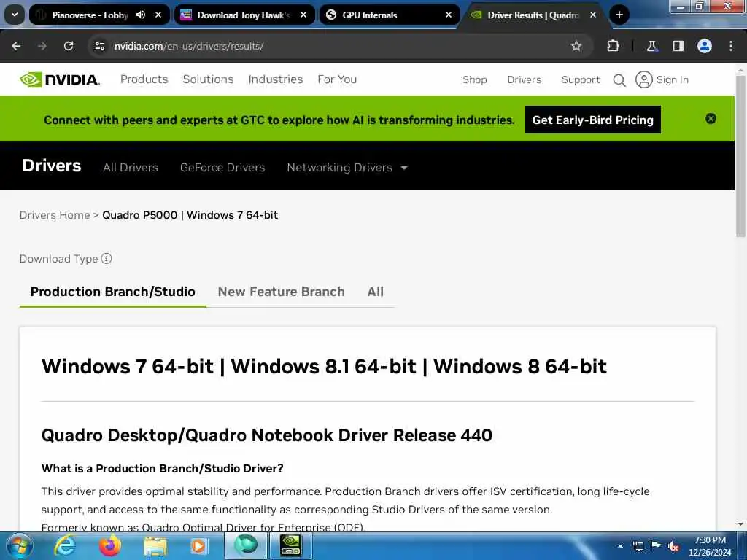Select the New Feature Branch tab
This screenshot has width=747, height=560.
281,292
